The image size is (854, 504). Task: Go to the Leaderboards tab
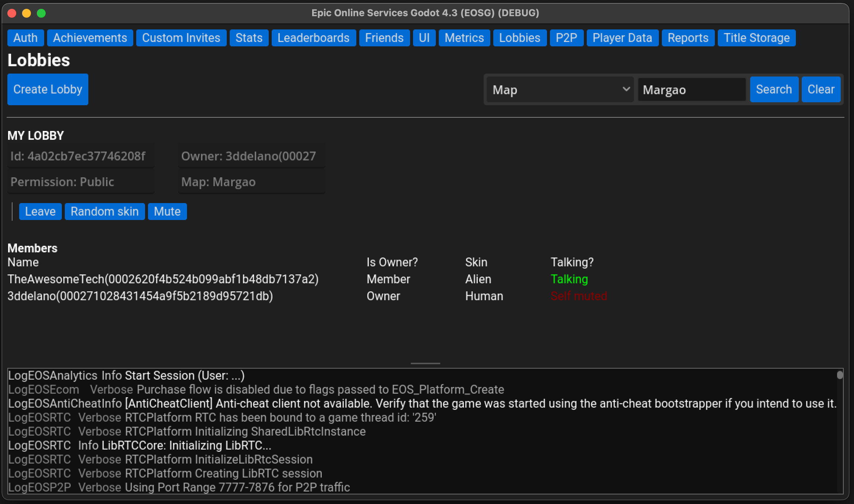pyautogui.click(x=313, y=38)
